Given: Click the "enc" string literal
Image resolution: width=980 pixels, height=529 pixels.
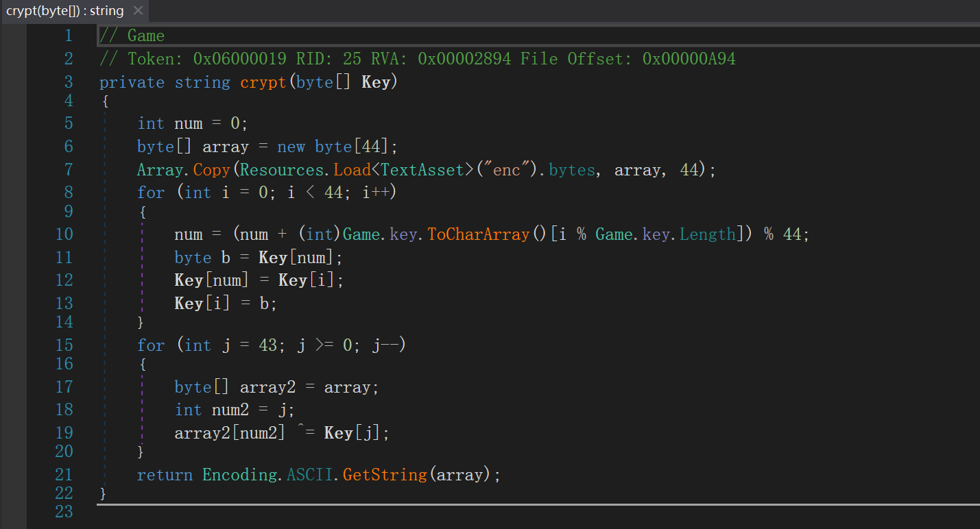Looking at the screenshot, I should 507,169.
